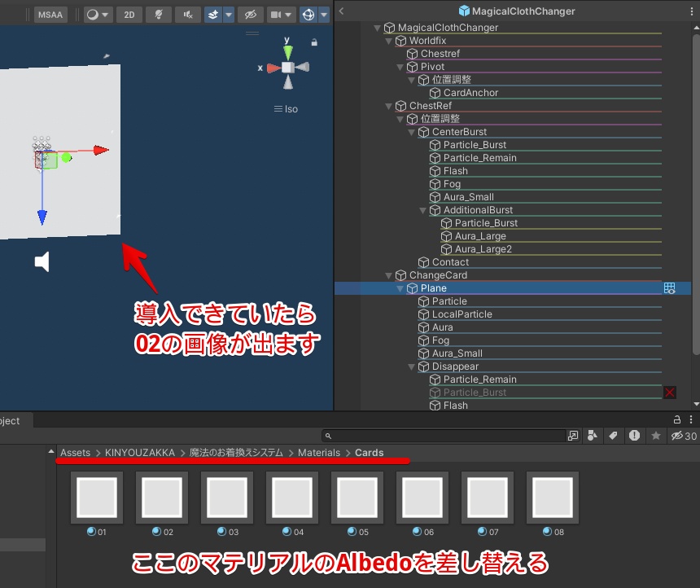Mute scene audio toggle
The width and height of the screenshot is (700, 588).
tap(188, 15)
